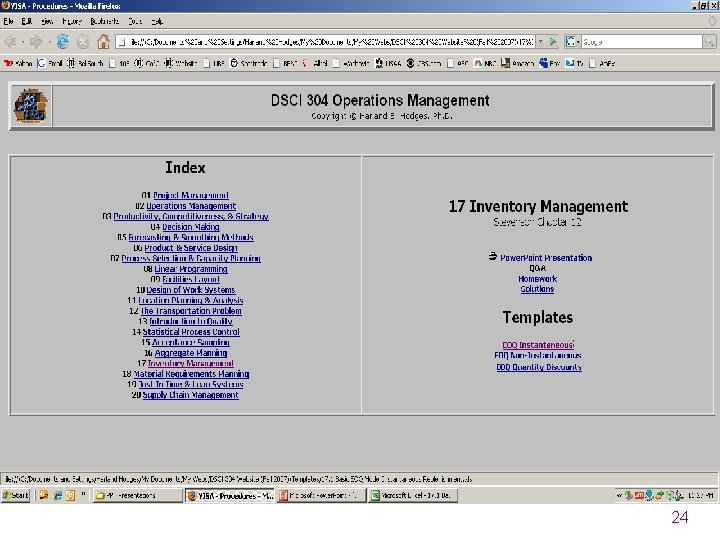Open the Alltel bookmark
The height and width of the screenshot is (540, 720).
[x=315, y=63]
